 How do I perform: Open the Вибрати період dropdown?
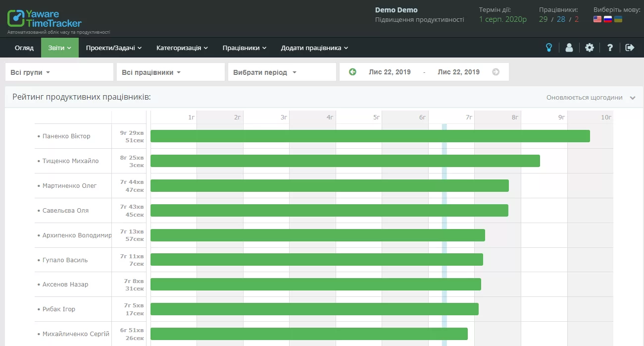point(282,72)
